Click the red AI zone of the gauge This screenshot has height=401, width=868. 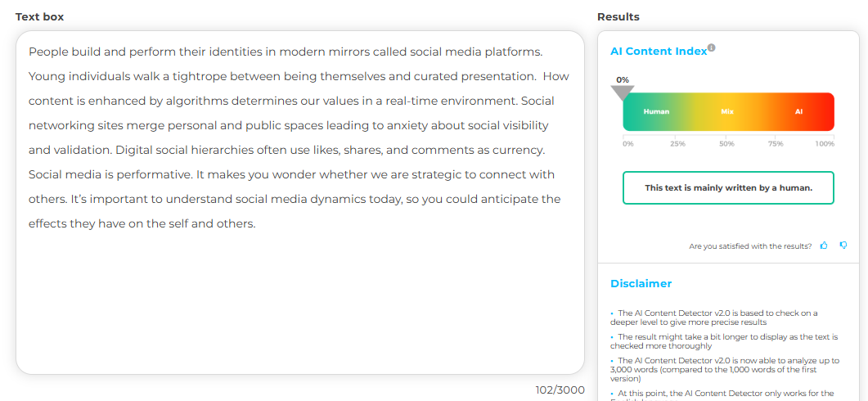(799, 111)
